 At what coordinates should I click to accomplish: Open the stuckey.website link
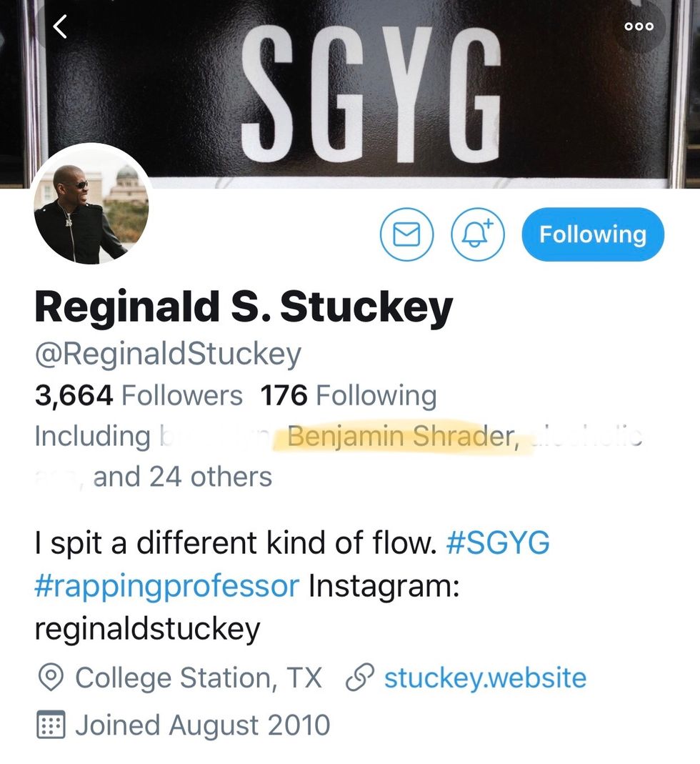[485, 678]
